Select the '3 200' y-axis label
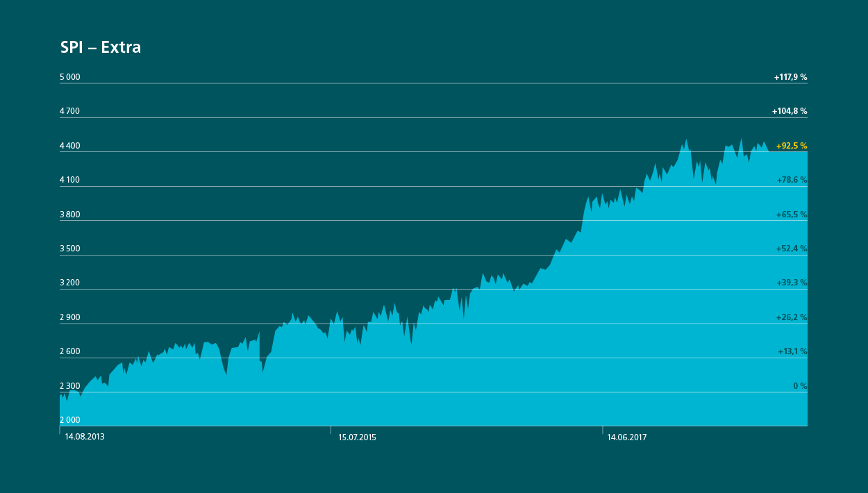This screenshot has height=493, width=868. (x=70, y=283)
